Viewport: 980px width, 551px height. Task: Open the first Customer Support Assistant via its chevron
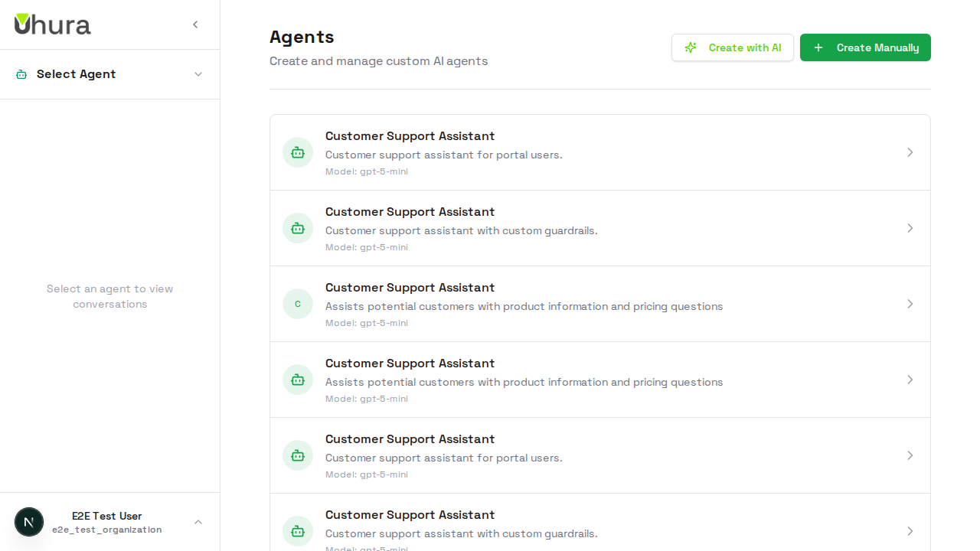(910, 152)
